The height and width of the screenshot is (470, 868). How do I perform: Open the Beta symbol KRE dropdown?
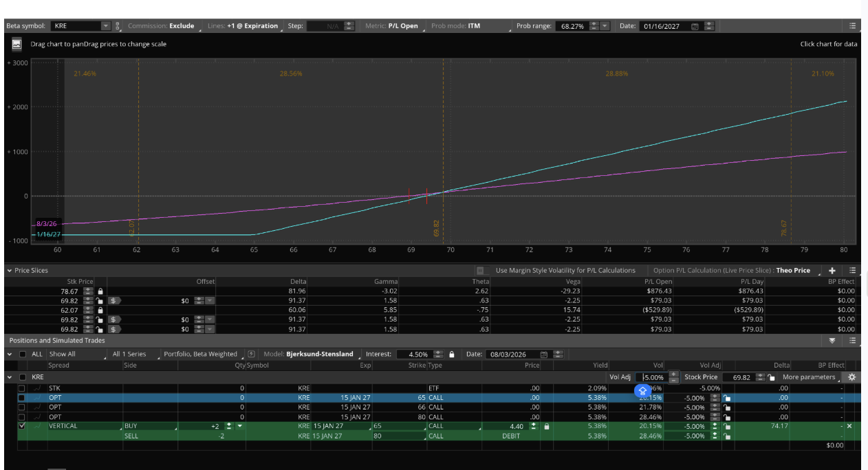click(x=106, y=26)
